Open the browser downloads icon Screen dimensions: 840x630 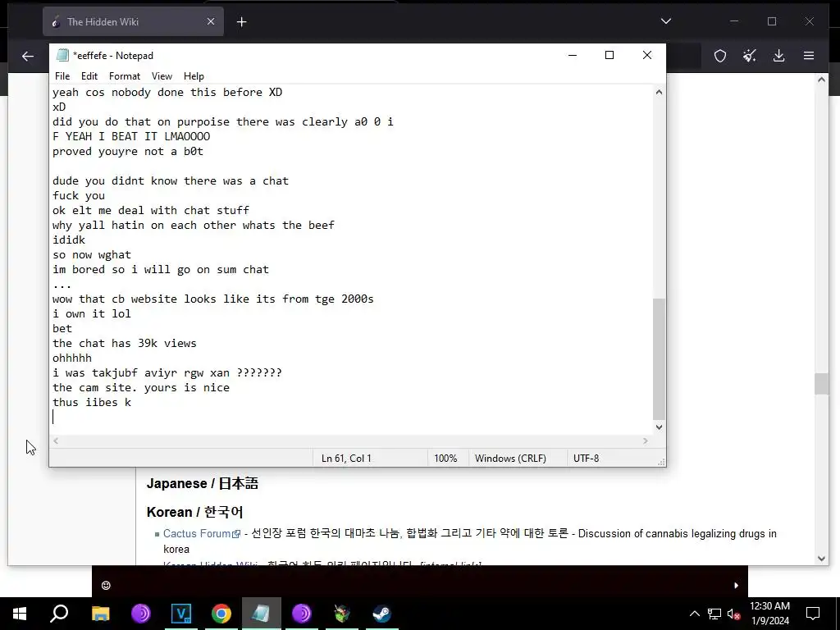tap(779, 56)
